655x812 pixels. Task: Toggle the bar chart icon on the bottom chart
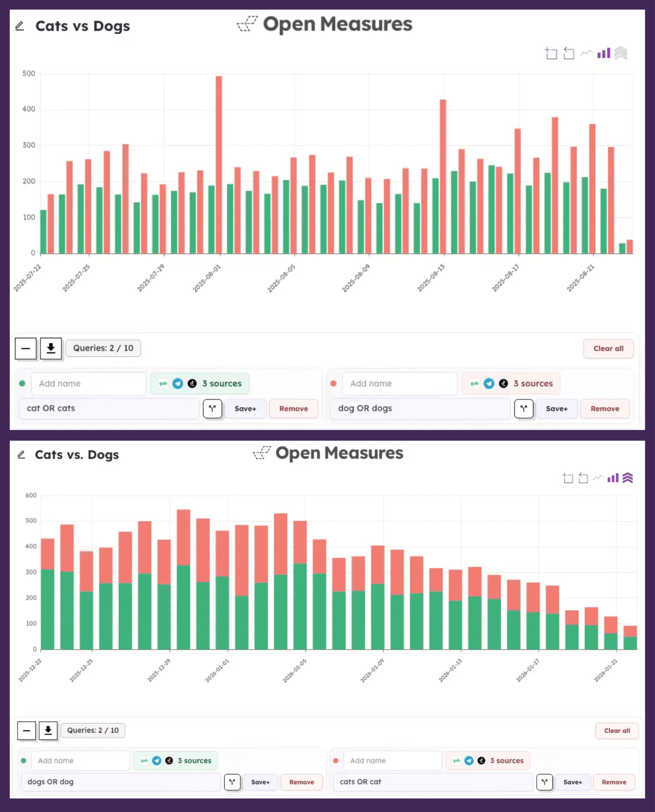point(613,478)
